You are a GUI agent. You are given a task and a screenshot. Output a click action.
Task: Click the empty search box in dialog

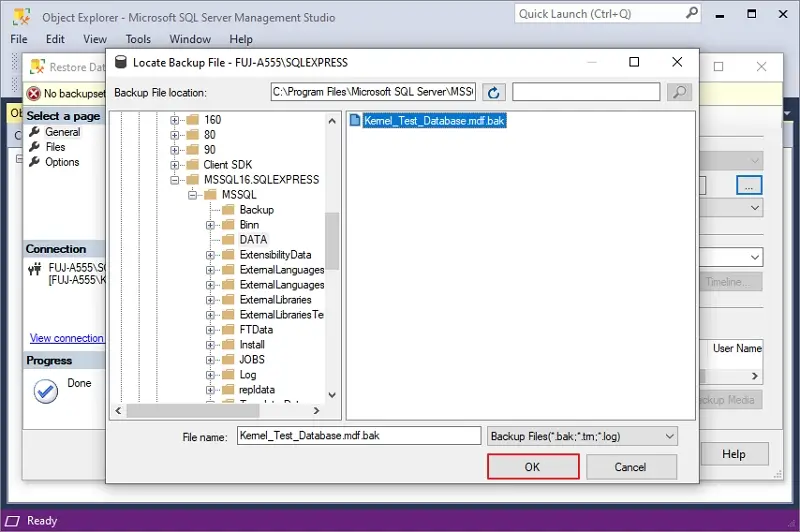tap(586, 92)
